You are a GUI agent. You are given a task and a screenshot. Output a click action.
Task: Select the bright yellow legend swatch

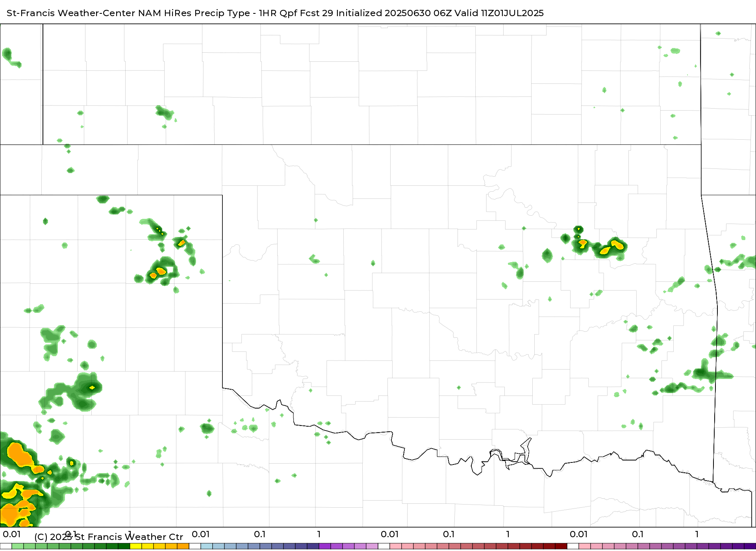tap(136, 546)
